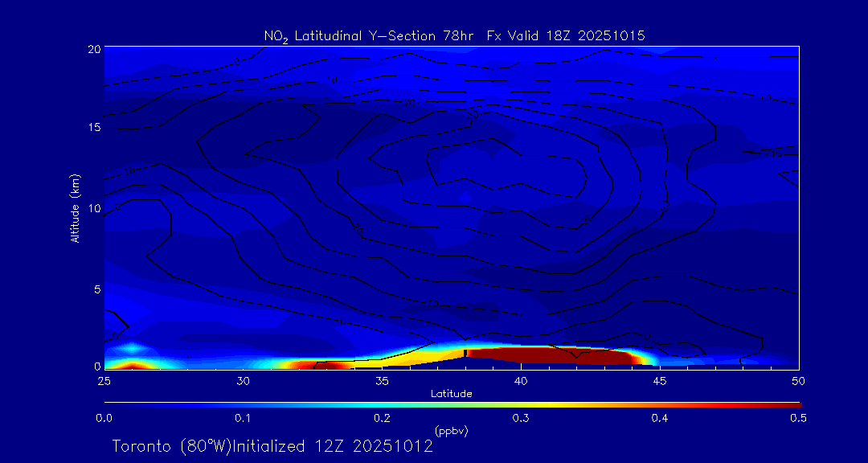Click the NO2 colorbar gradient strip
Screen dimensions: 868x463
coord(452,405)
